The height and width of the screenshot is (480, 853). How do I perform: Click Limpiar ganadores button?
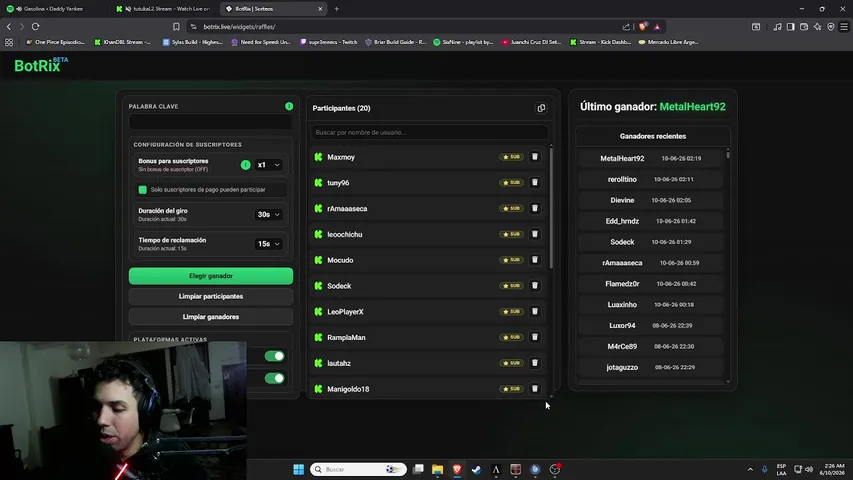(211, 317)
